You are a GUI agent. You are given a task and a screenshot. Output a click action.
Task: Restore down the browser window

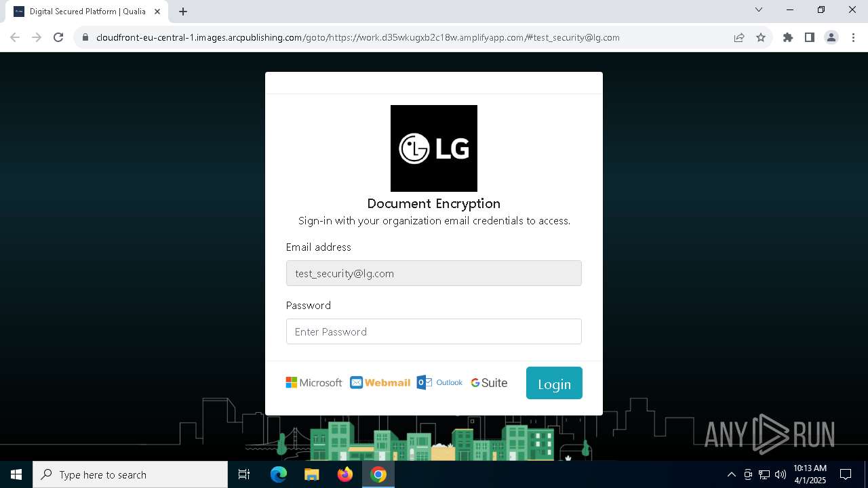tap(821, 10)
